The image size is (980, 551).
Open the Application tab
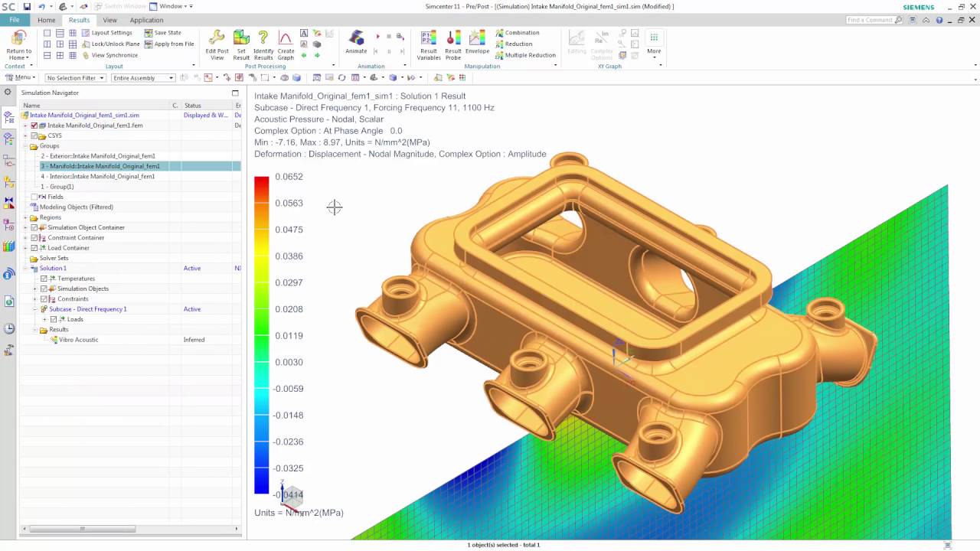[146, 20]
